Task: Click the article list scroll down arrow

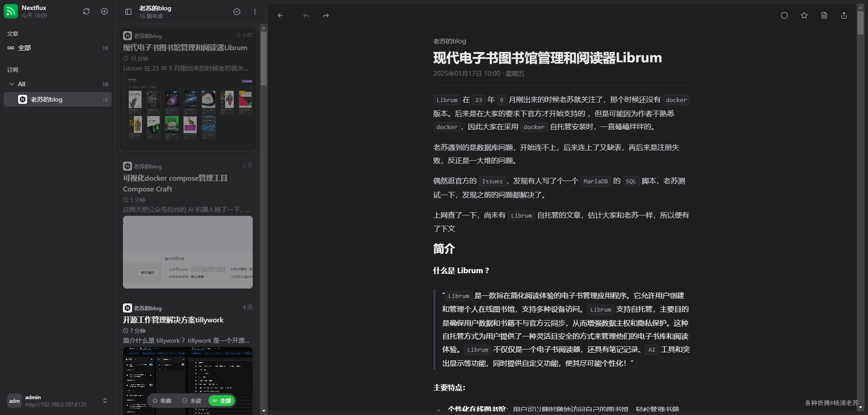Action: click(x=264, y=411)
